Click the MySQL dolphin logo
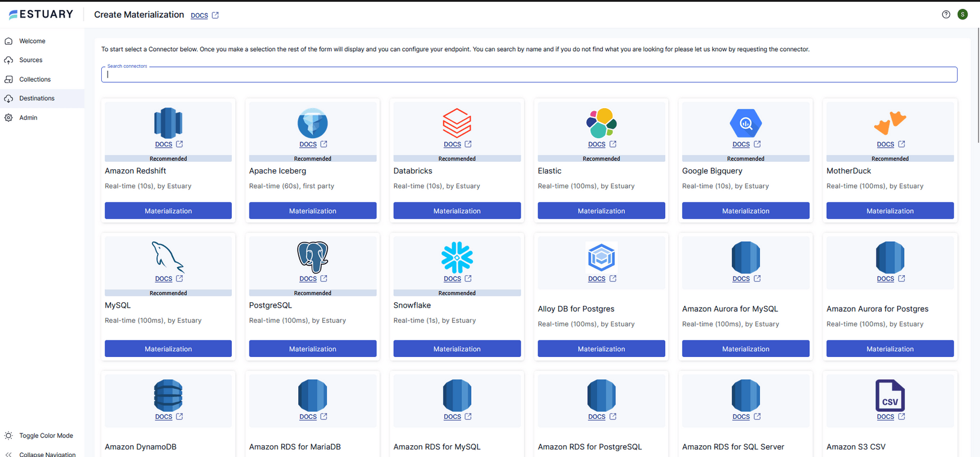This screenshot has width=980, height=457. [x=168, y=257]
